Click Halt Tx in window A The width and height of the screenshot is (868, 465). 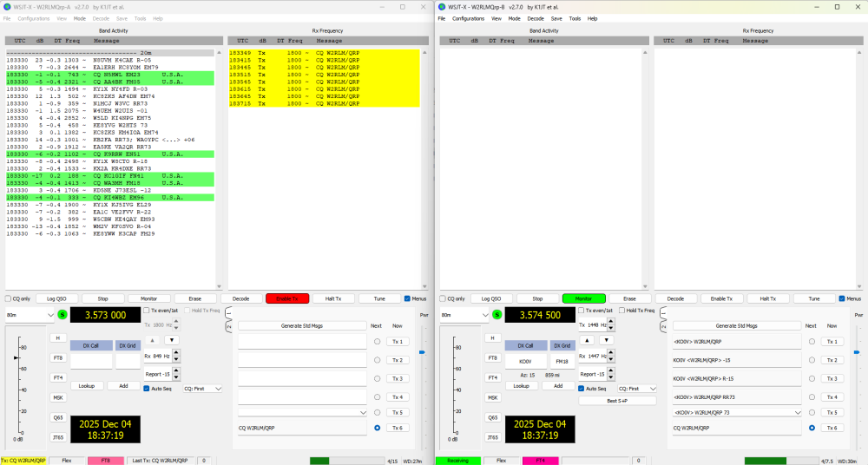point(333,299)
